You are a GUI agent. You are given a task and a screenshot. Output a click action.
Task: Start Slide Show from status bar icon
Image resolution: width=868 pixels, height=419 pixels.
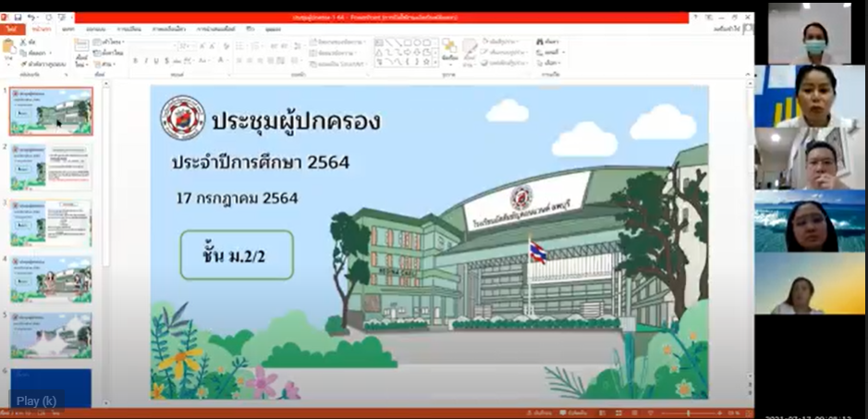pos(649,413)
